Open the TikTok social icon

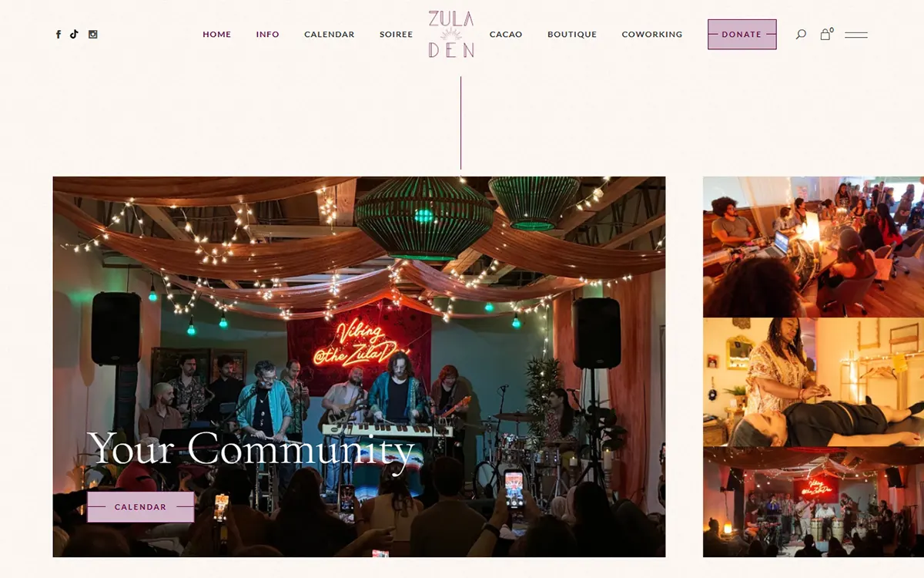click(74, 34)
